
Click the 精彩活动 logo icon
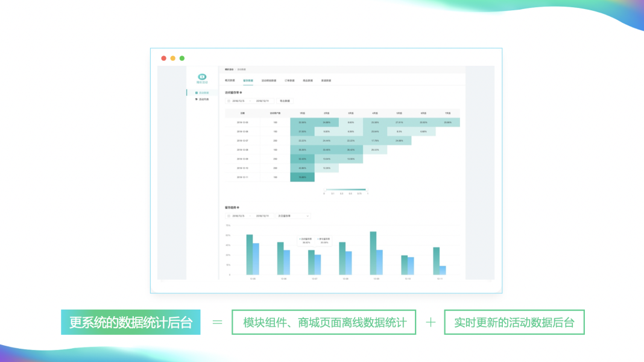(x=202, y=77)
